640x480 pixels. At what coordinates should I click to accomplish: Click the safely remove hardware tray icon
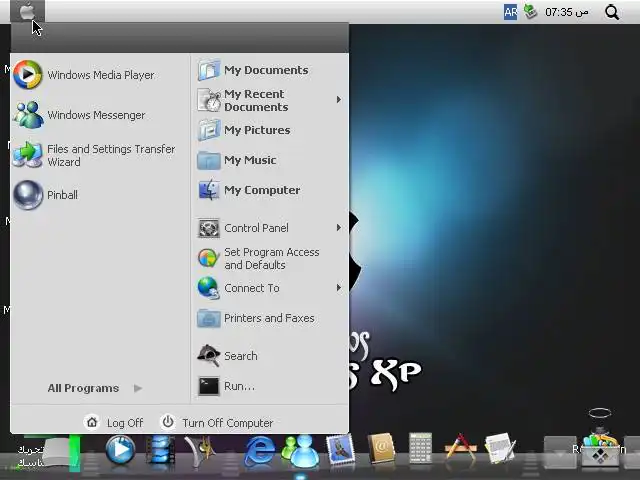(x=531, y=11)
